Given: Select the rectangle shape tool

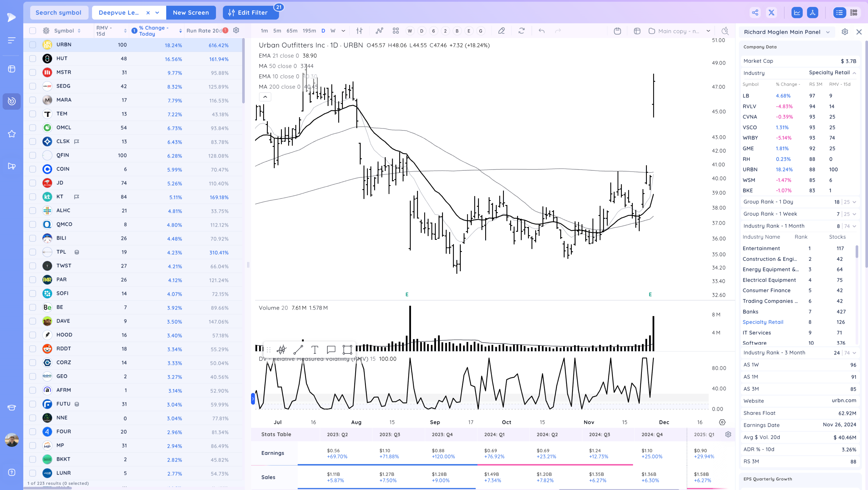Looking at the screenshot, I should click(x=347, y=349).
